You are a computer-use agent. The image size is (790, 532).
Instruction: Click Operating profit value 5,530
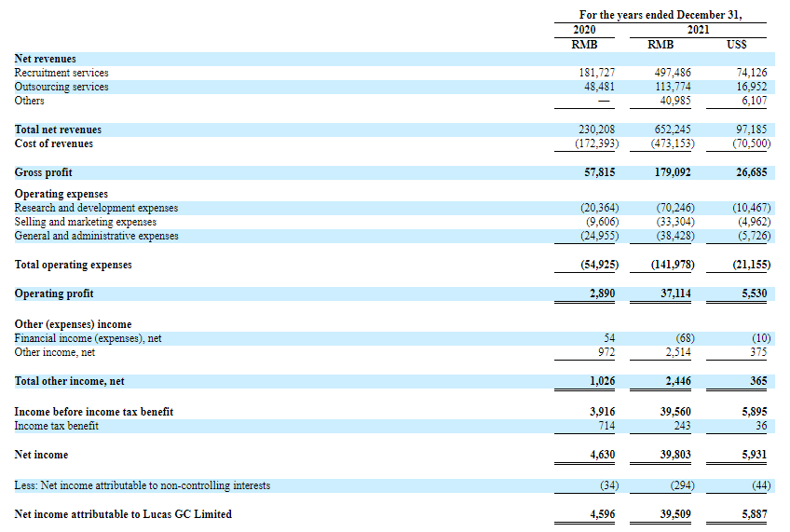[x=755, y=293]
